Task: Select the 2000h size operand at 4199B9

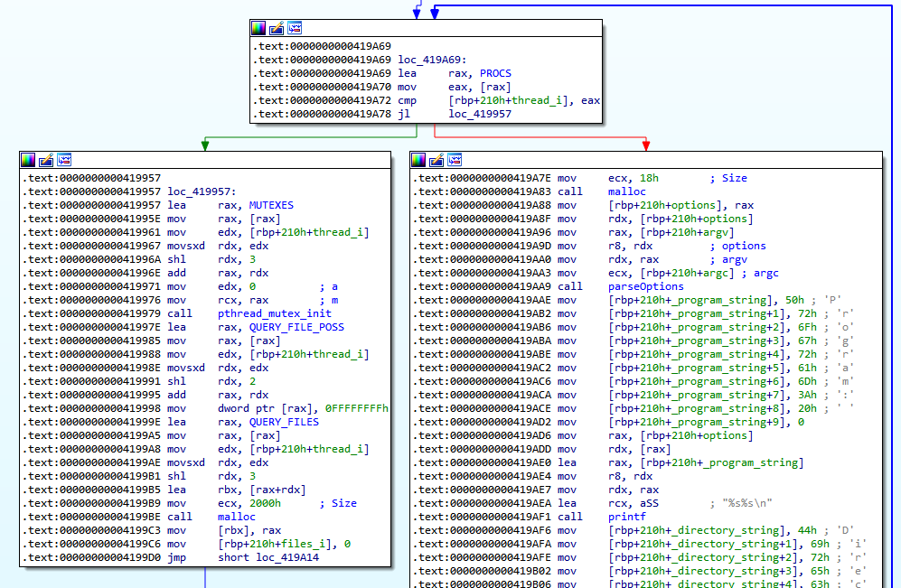Action: pyautogui.click(x=265, y=504)
